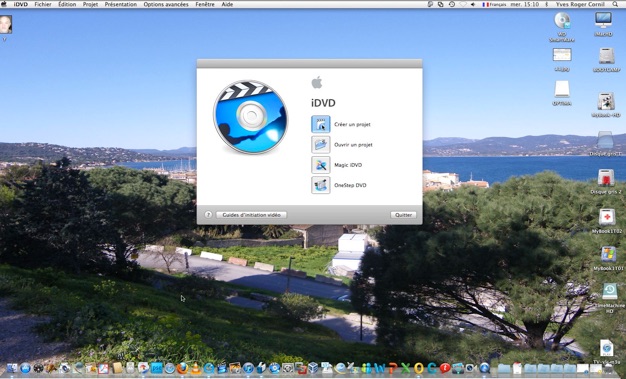Click the Ouvrir un projet icon
The image size is (626, 379).
[321, 145]
